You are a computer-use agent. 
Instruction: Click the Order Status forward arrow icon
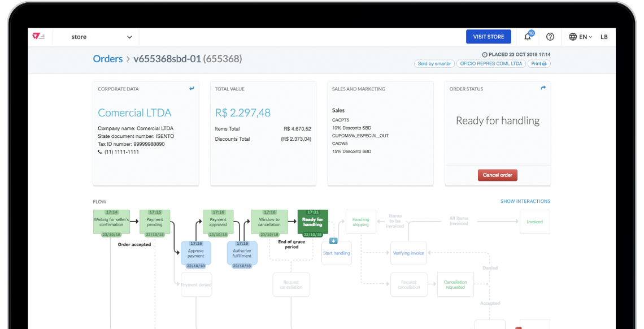tap(543, 88)
